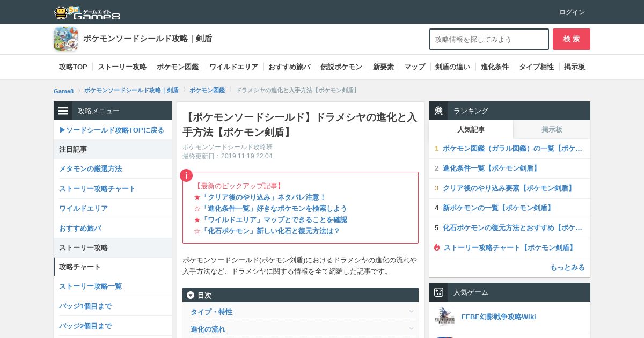Open メタモンの厳選方法 sidebar link
The width and height of the screenshot is (644, 338).
(x=90, y=168)
